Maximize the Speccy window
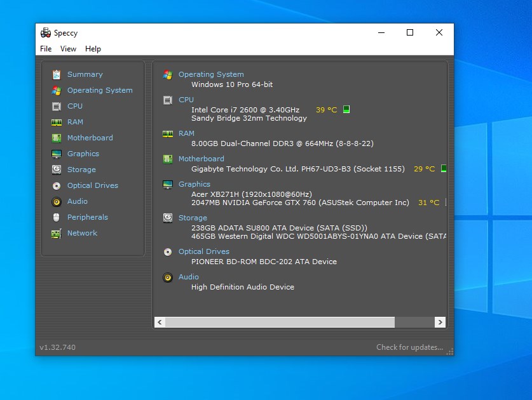The image size is (532, 400). pyautogui.click(x=410, y=32)
